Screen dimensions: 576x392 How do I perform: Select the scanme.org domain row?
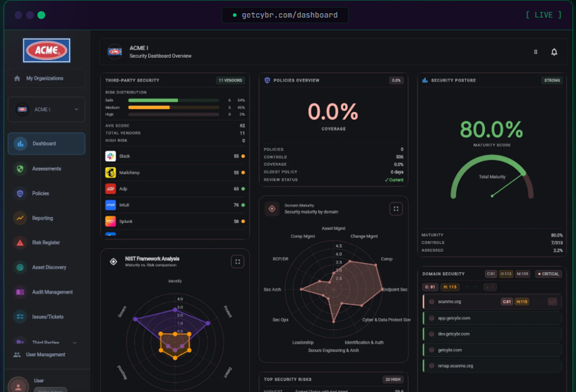tap(492, 302)
